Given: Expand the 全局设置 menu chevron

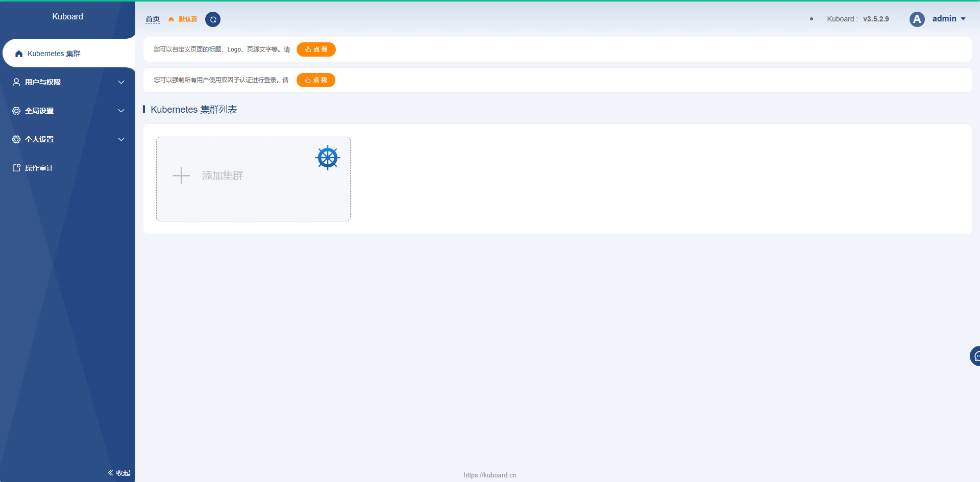Looking at the screenshot, I should 121,111.
